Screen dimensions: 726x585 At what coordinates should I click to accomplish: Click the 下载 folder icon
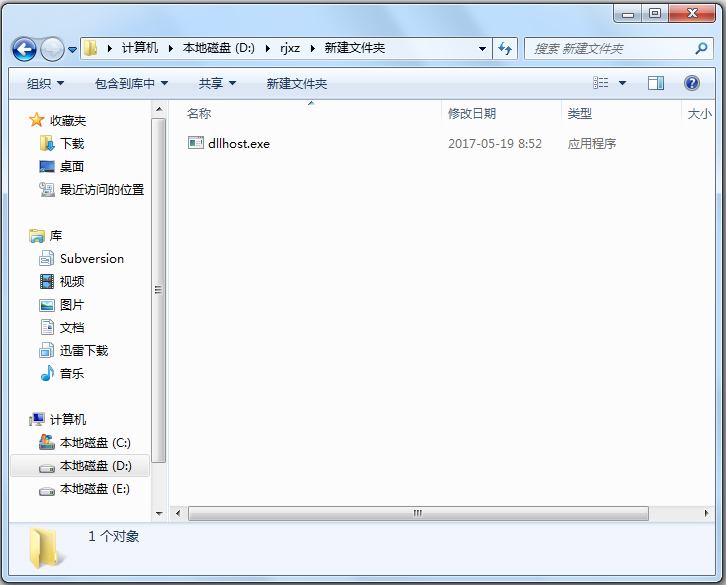tap(47, 143)
